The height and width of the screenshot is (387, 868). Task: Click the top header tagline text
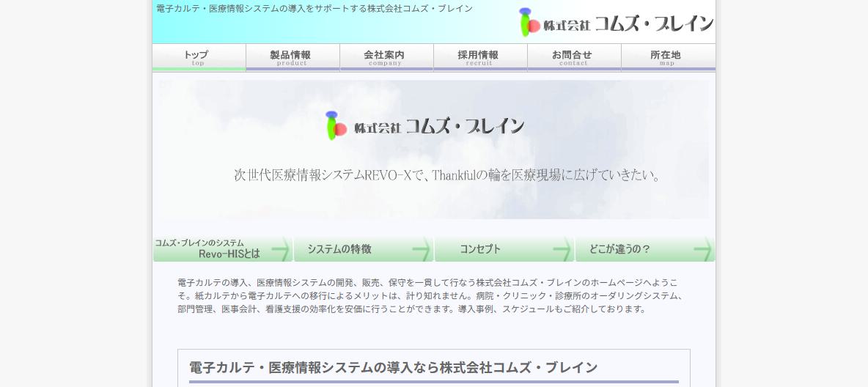point(315,9)
